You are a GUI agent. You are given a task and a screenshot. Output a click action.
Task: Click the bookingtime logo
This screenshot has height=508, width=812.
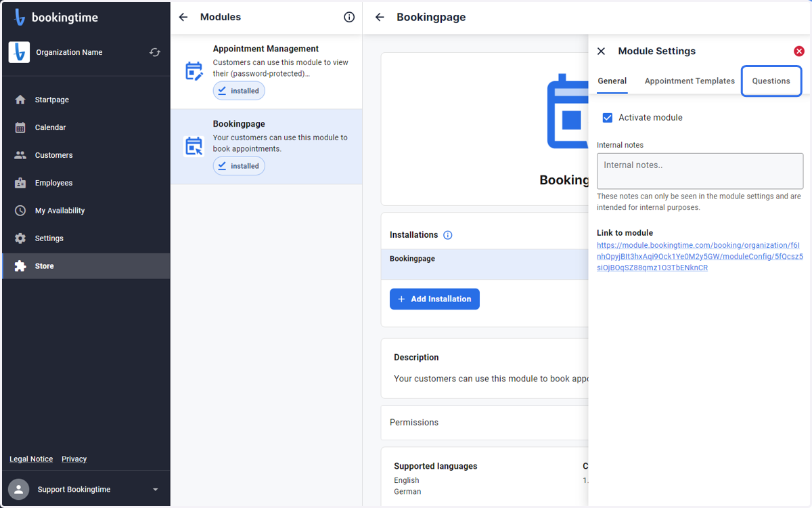(x=55, y=18)
